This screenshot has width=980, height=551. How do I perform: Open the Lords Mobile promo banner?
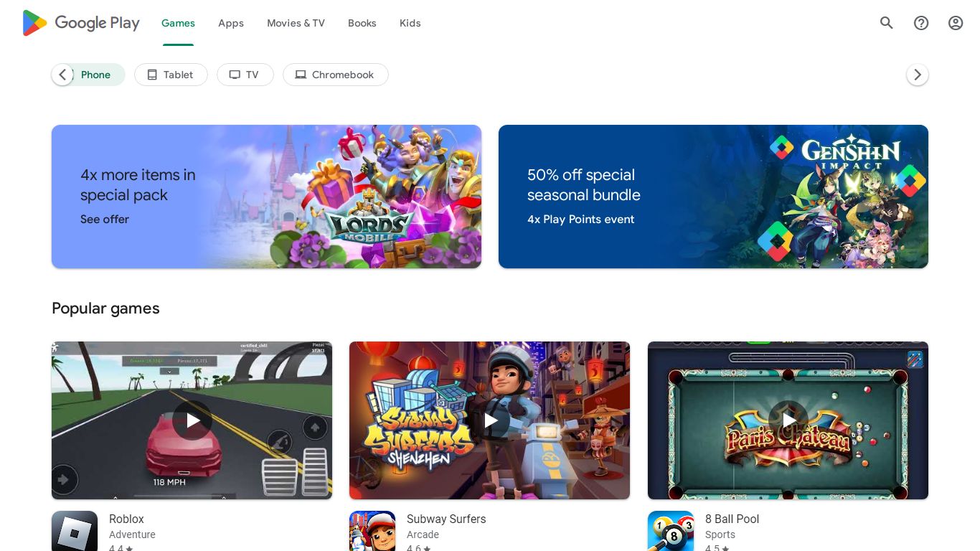tap(266, 197)
